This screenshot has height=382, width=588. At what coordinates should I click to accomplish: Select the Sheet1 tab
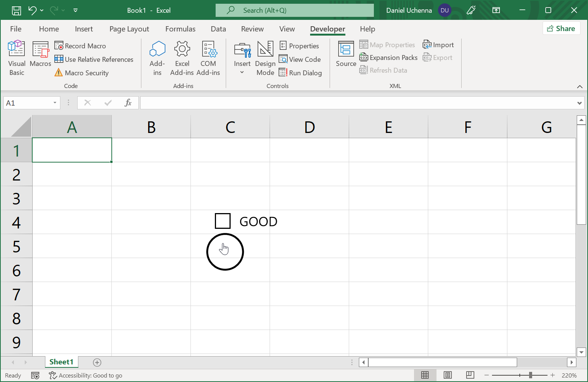61,362
